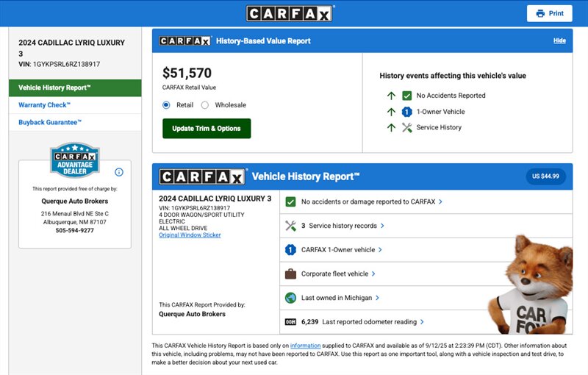Click odometer icon beside 6,239 reading
The height and width of the screenshot is (375, 588).
coord(290,322)
